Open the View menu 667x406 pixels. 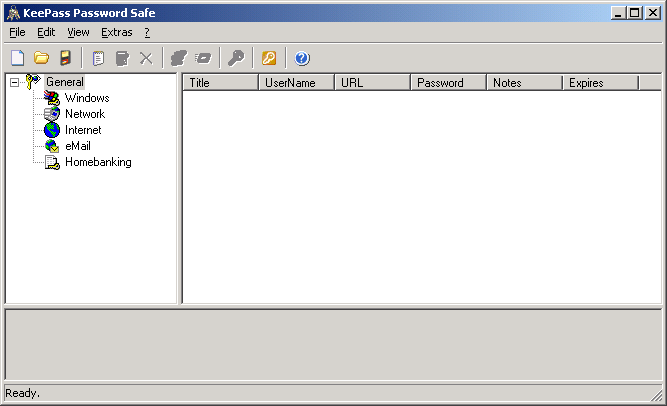click(x=78, y=32)
